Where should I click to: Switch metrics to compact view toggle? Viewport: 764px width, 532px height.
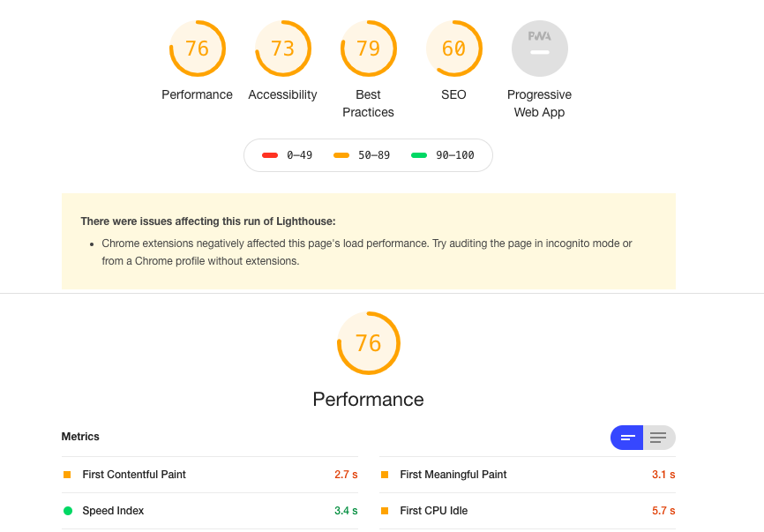pos(627,438)
